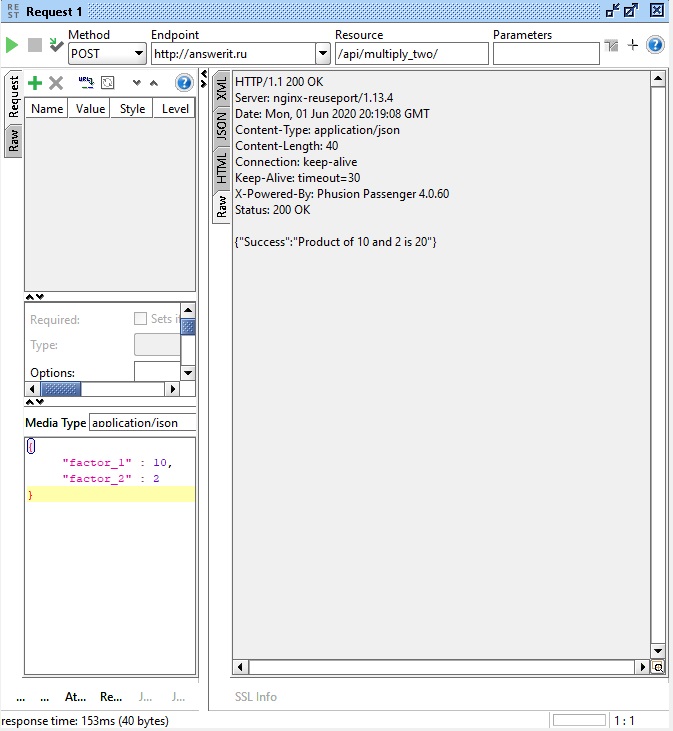Open the help icon in the top toolbar
Screen dimensions: 673x731
click(x=655, y=45)
